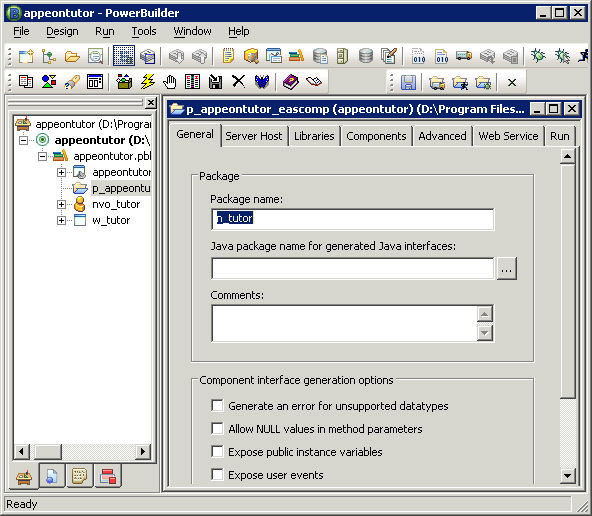Toggle the Output window toolbar icon
592x516 pixels.
click(x=147, y=56)
